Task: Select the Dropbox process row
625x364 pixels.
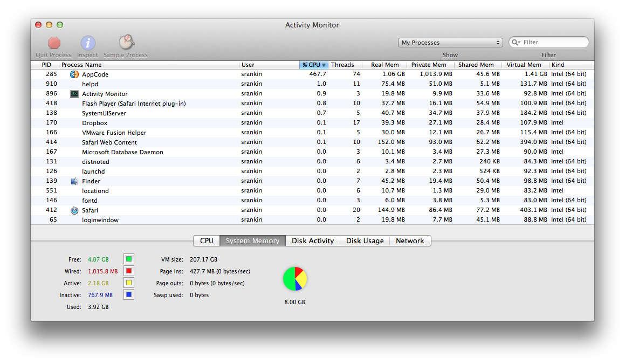Action: (x=313, y=123)
